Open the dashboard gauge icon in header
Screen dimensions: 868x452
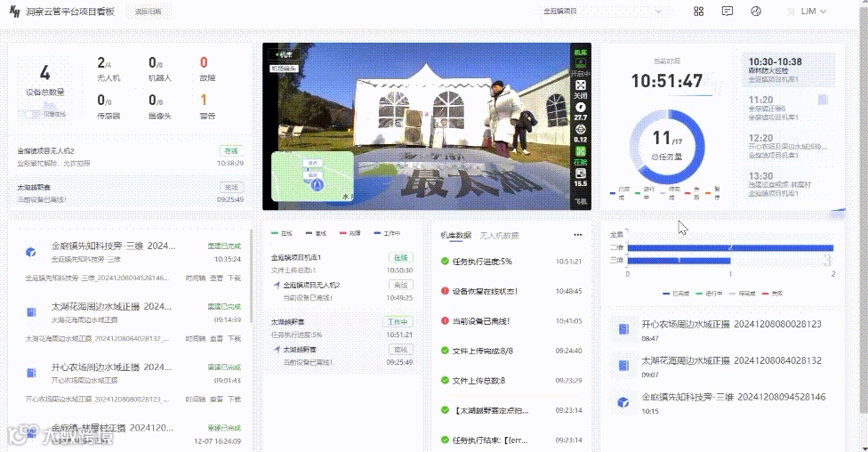click(x=756, y=11)
